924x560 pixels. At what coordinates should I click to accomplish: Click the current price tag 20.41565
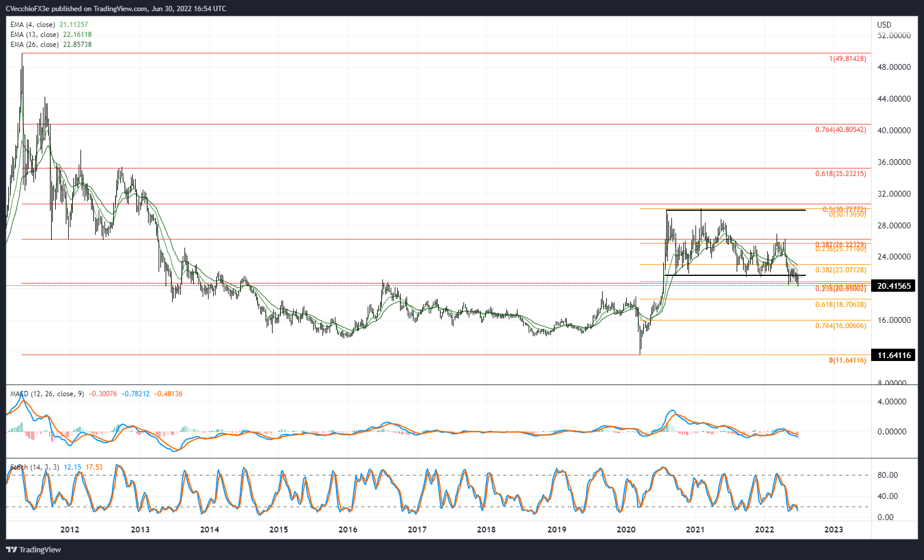point(893,286)
